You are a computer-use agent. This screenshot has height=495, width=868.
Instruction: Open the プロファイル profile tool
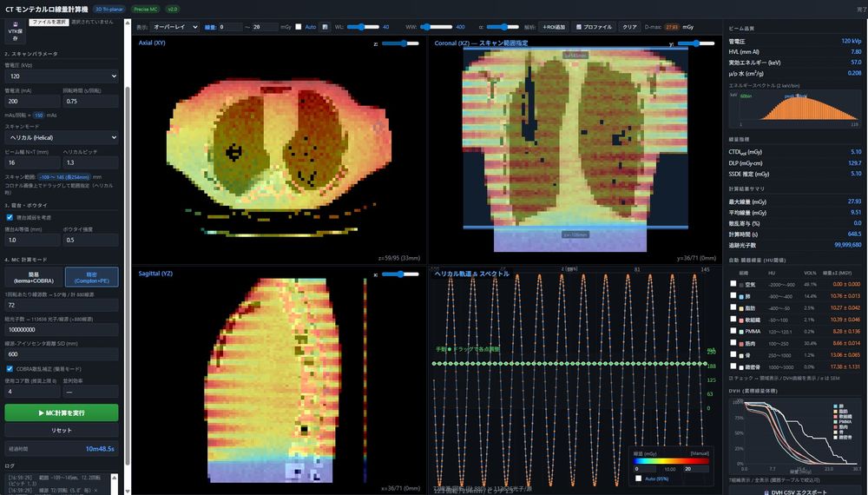point(594,27)
